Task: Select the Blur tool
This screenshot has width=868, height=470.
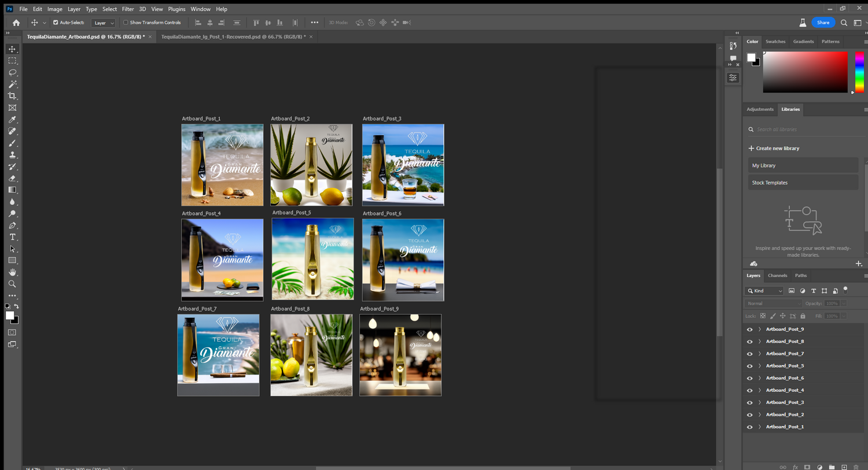Action: tap(12, 202)
